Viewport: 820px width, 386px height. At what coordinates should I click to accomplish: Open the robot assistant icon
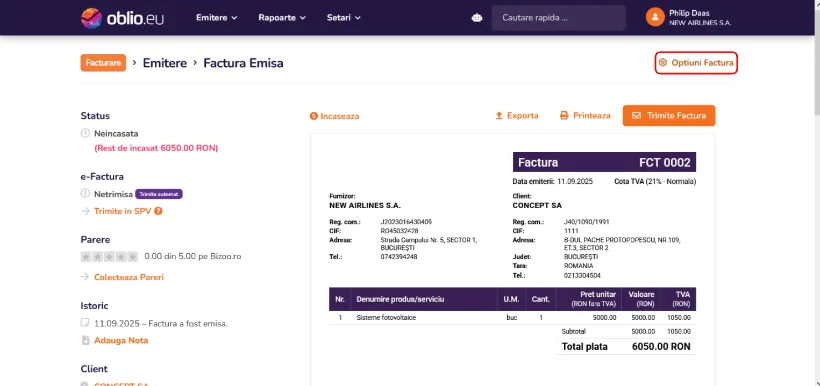pos(477,18)
